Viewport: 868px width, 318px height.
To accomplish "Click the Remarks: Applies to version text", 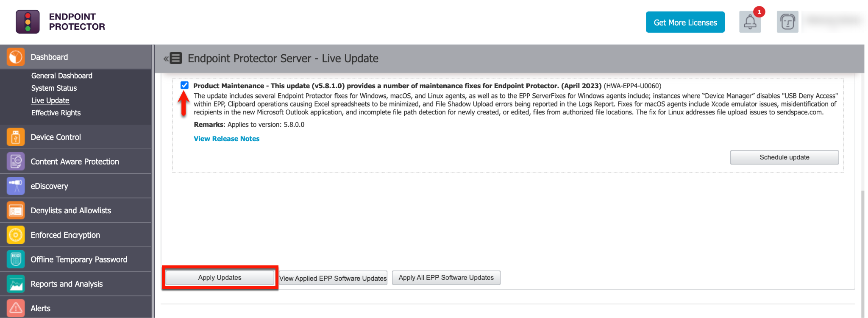I will click(249, 125).
